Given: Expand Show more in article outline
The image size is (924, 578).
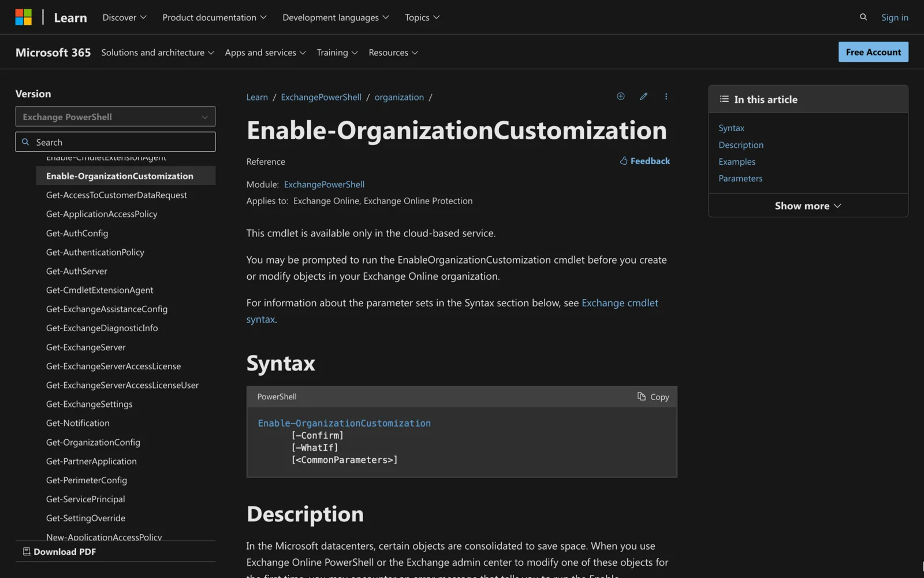Looking at the screenshot, I should point(808,206).
